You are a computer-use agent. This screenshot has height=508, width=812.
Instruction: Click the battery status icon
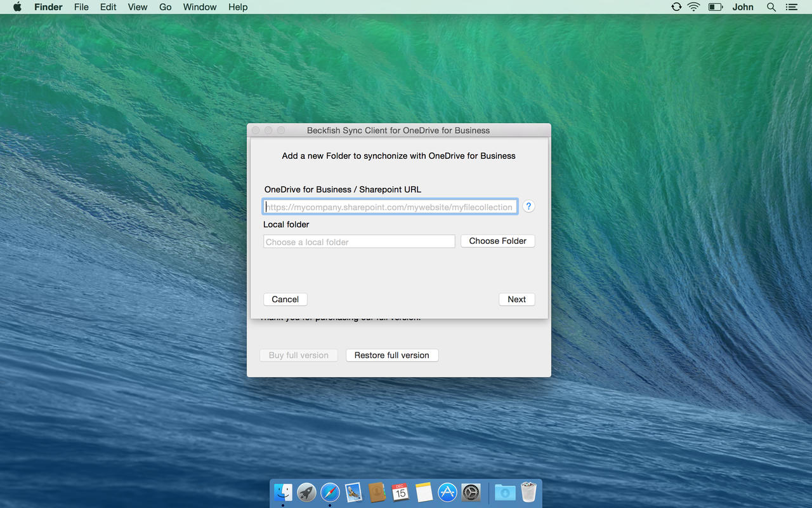(716, 7)
